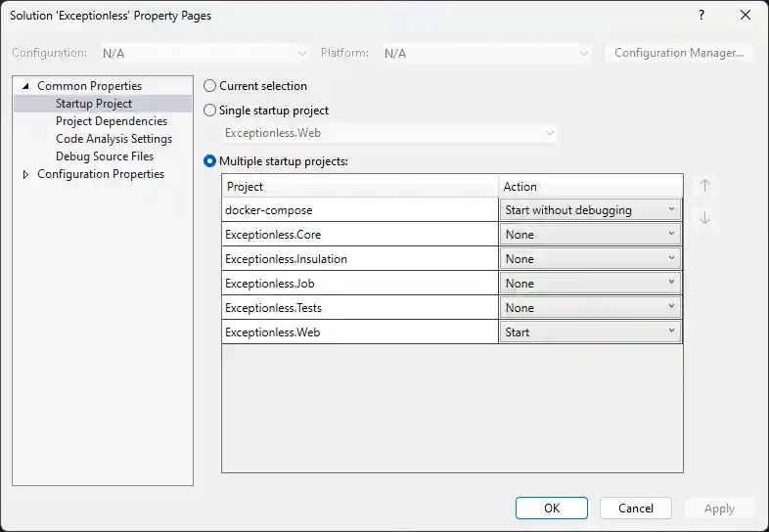This screenshot has height=532, width=769.
Task: Expand Configuration Properties tree node
Action: [x=25, y=174]
